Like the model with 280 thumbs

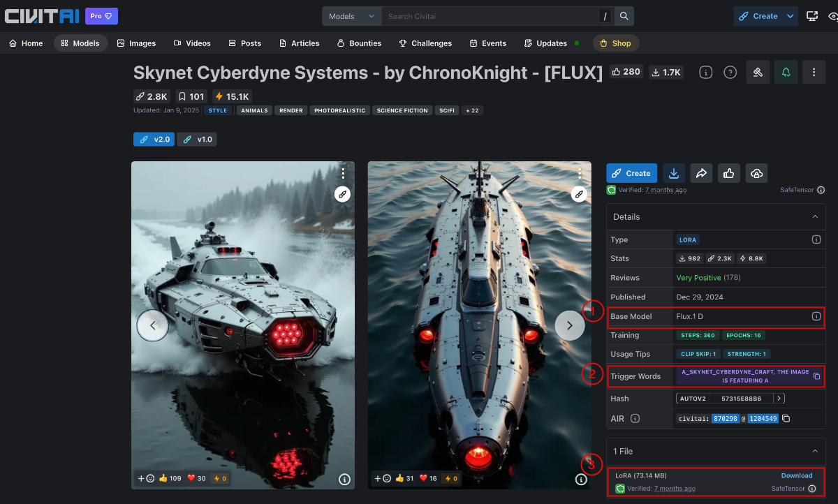pyautogui.click(x=626, y=71)
